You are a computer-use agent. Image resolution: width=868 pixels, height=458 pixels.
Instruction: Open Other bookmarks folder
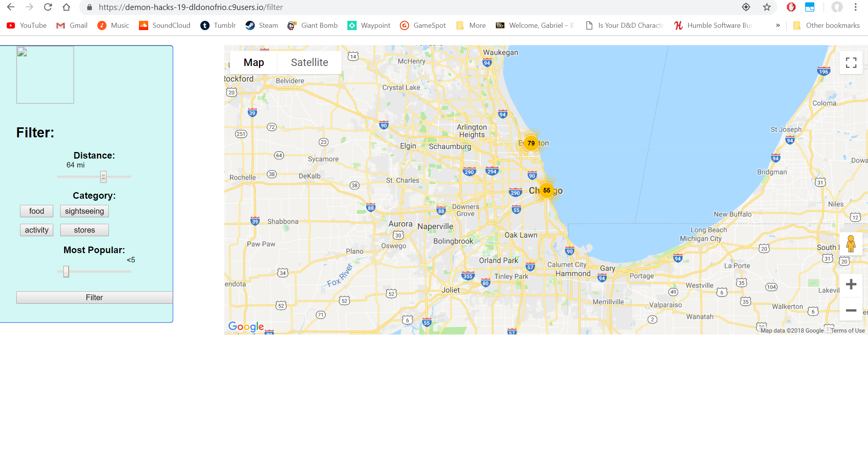tap(826, 25)
